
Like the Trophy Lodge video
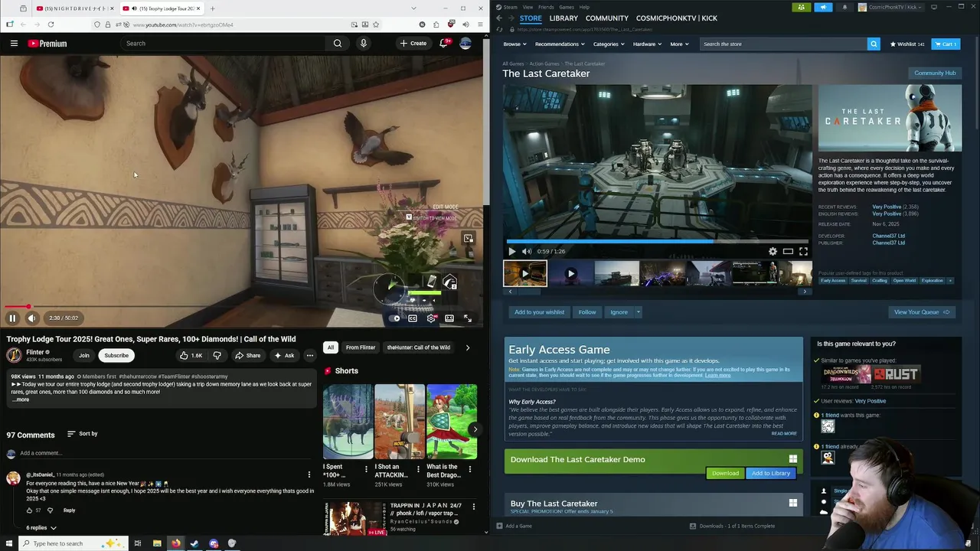191,355
